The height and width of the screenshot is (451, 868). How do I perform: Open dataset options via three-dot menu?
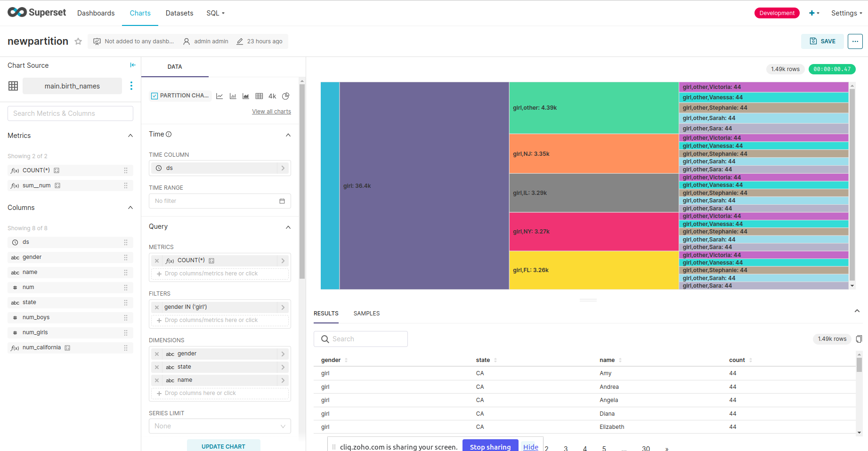pos(131,86)
